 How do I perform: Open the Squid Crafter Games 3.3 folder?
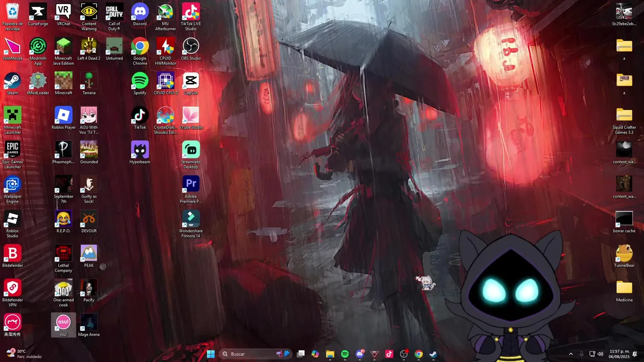[x=624, y=121]
